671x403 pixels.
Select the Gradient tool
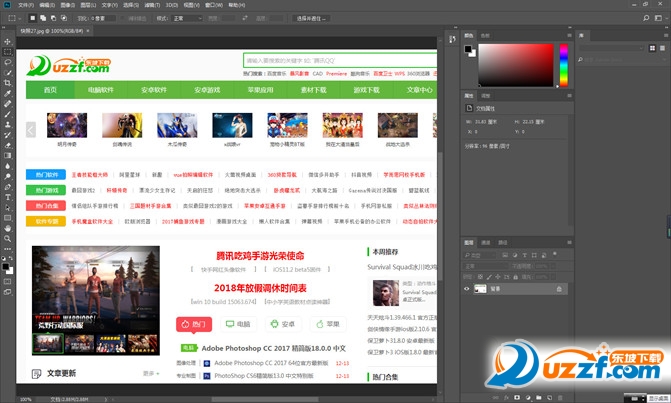[x=7, y=155]
